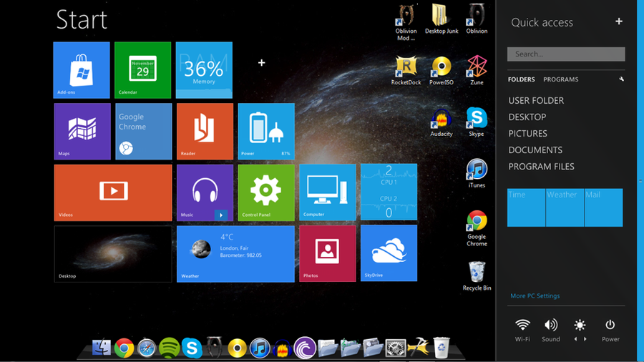Click the Quick access search field

pyautogui.click(x=565, y=54)
